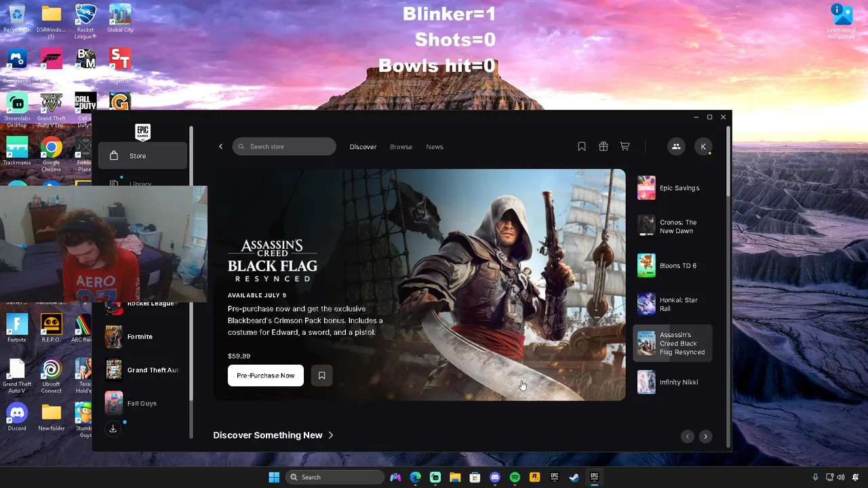Go to previous Discover Something New page
This screenshot has width=868, height=488.
click(688, 436)
